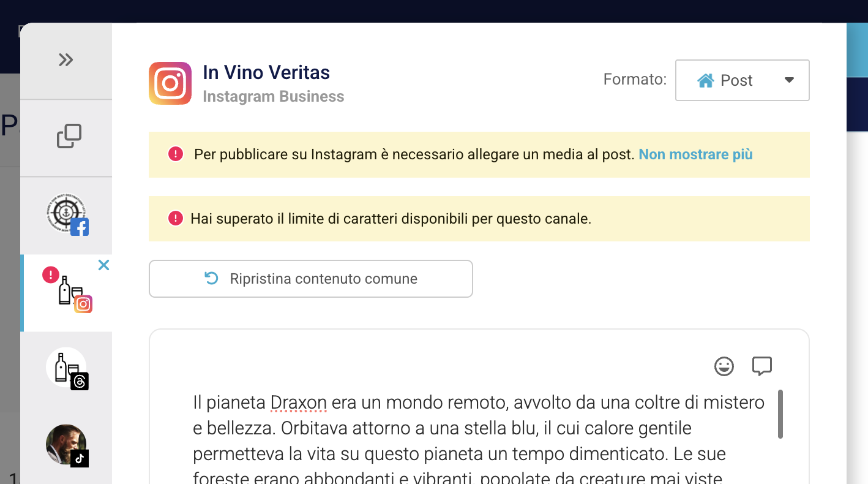Click the speech bubble comment icon
The height and width of the screenshot is (484, 868).
tap(761, 366)
